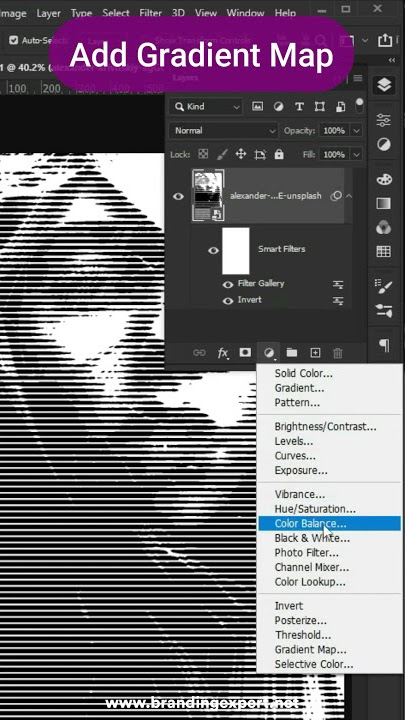Click the Fill percentage field

tap(334, 155)
